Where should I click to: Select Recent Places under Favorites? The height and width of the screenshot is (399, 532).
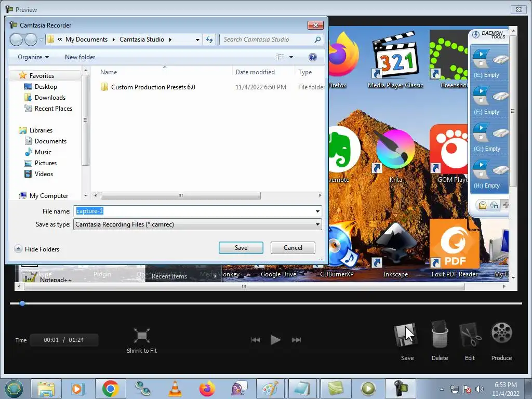click(53, 108)
